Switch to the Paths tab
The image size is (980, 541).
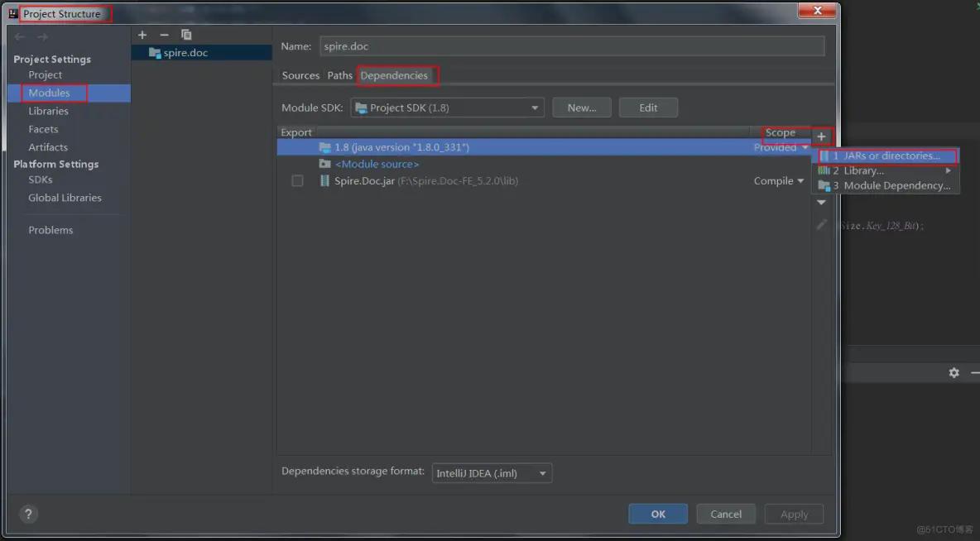pyautogui.click(x=340, y=75)
